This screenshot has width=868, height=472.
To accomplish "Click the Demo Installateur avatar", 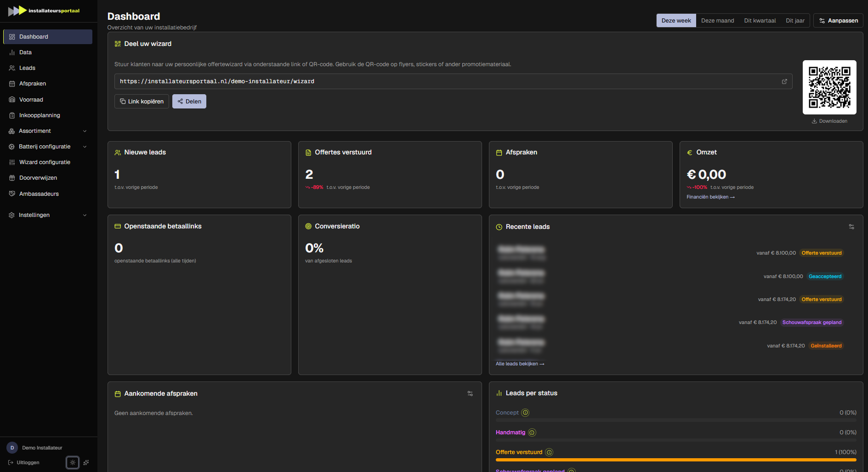I will pyautogui.click(x=12, y=448).
